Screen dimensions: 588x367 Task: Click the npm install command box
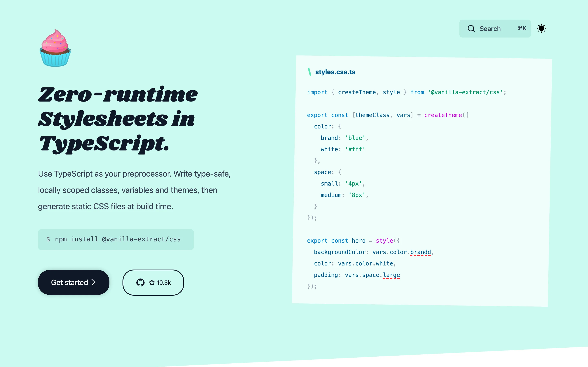(116, 239)
